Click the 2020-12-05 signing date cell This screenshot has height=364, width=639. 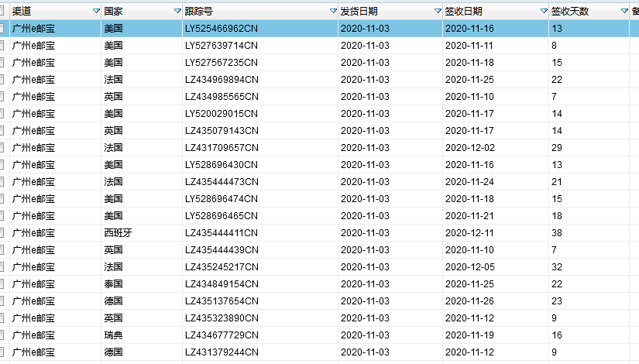pos(469,266)
